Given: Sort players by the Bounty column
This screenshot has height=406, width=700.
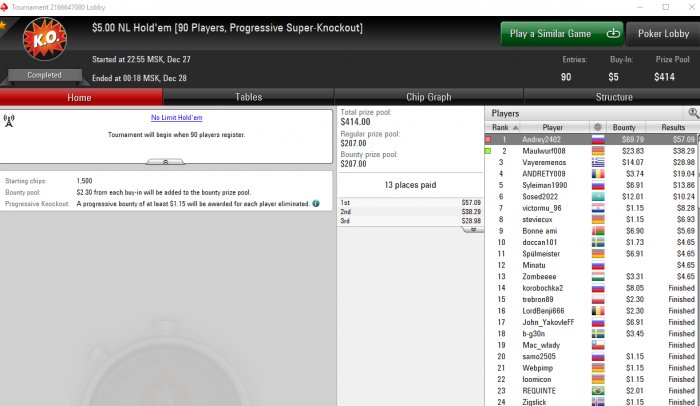Looking at the screenshot, I should click(624, 127).
